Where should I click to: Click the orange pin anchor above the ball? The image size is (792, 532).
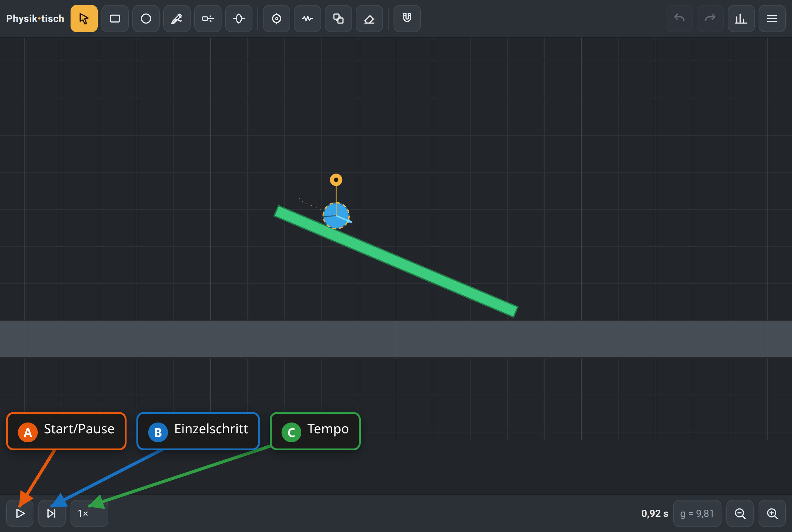coord(336,180)
